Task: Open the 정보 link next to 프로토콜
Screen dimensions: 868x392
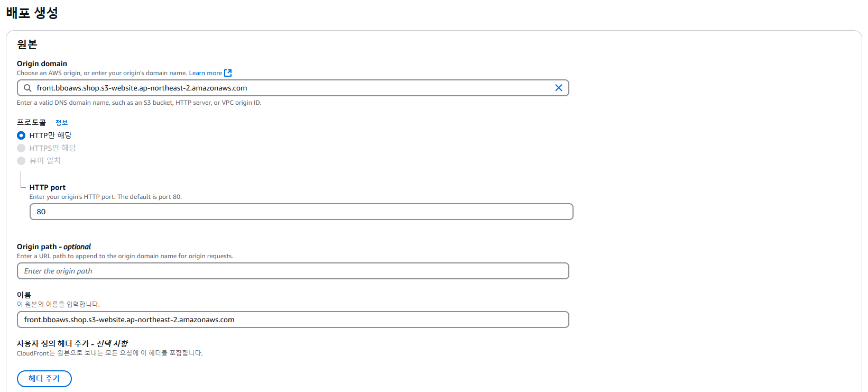Action: (61, 123)
